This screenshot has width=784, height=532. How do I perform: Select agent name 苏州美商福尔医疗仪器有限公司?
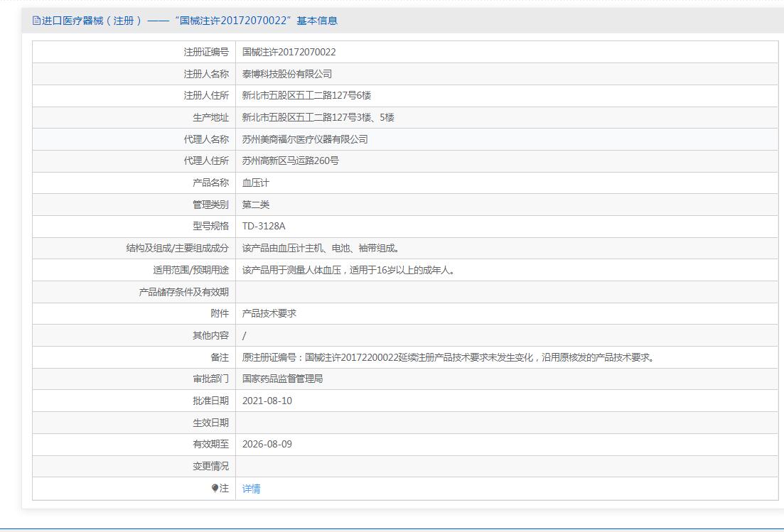pyautogui.click(x=305, y=139)
